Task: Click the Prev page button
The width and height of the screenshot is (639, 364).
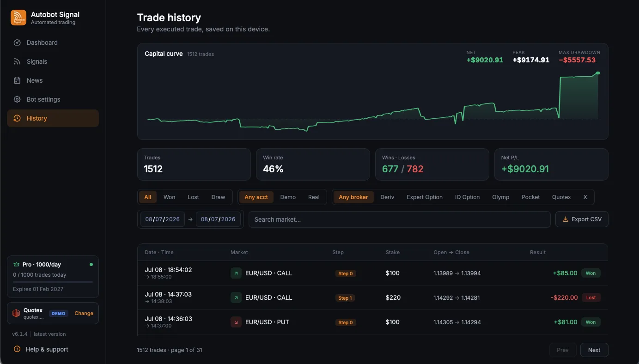Action: point(563,350)
